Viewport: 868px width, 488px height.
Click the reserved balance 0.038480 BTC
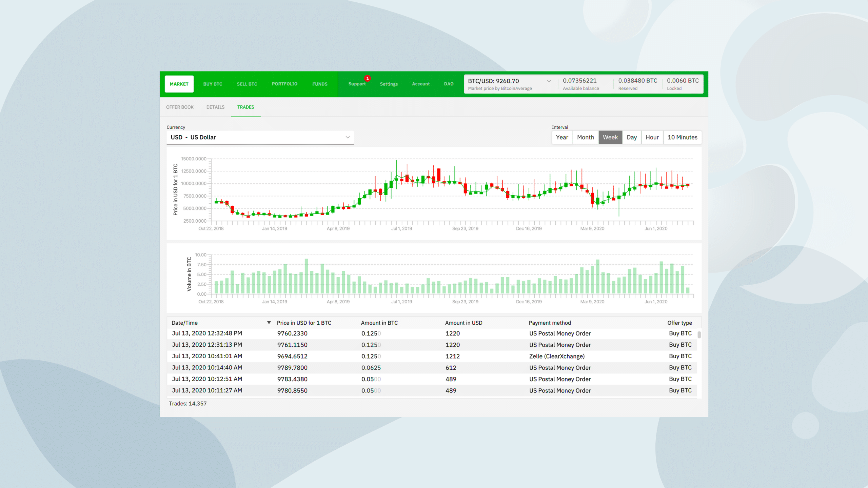point(637,81)
